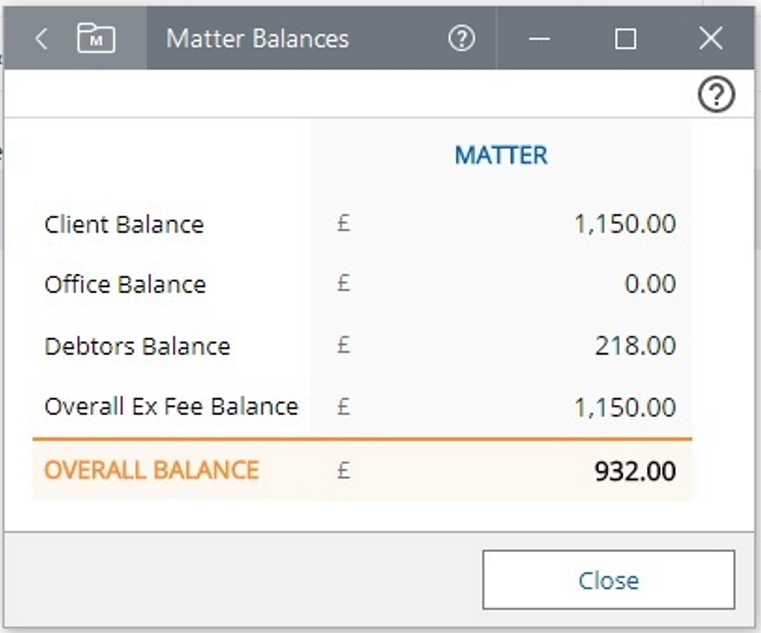Open help icon below the title bar
This screenshot has width=761, height=633.
[716, 95]
